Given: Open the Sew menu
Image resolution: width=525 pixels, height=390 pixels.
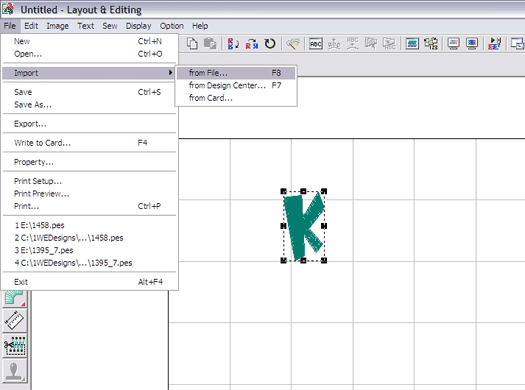Looking at the screenshot, I should tap(110, 26).
